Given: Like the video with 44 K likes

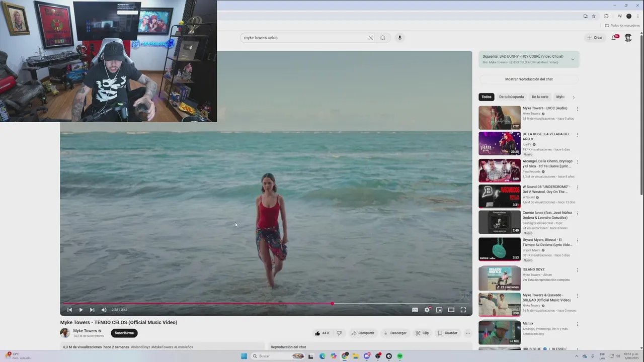Looking at the screenshot, I should [x=322, y=333].
